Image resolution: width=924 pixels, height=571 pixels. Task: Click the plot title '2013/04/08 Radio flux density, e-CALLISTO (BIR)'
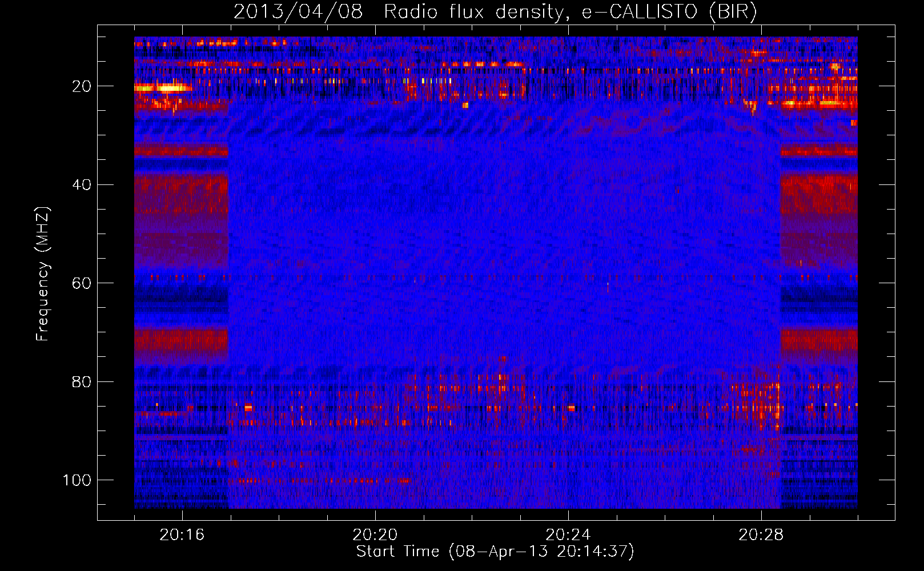pyautogui.click(x=495, y=12)
